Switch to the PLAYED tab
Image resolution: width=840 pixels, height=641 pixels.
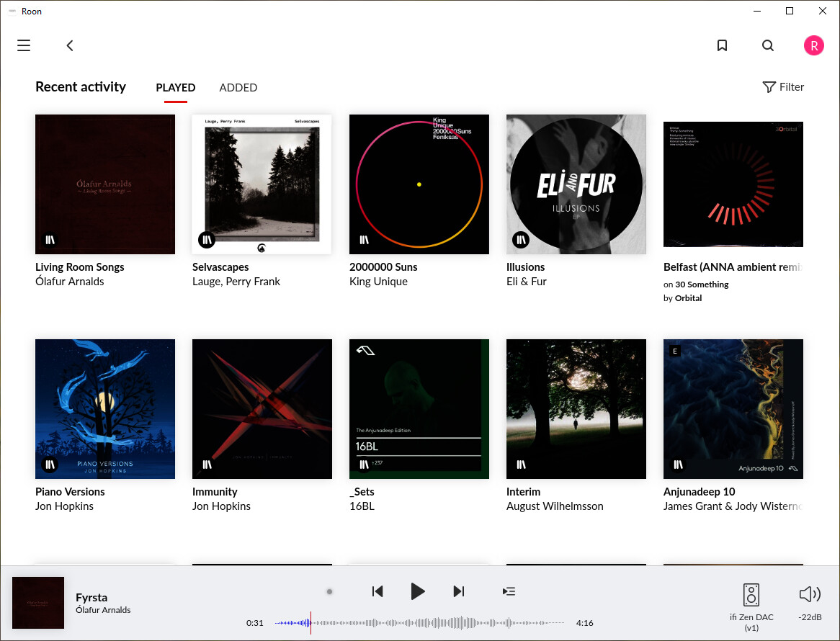tap(176, 87)
